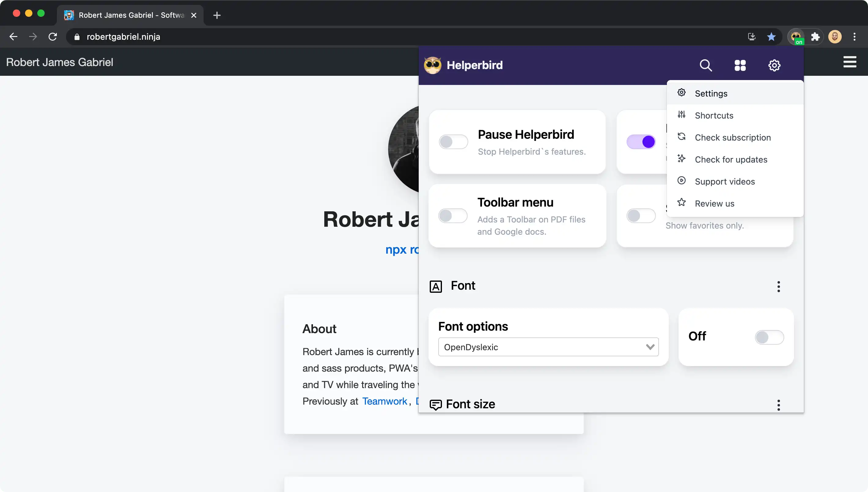
Task: Click the Font size speech icon
Action: click(436, 405)
